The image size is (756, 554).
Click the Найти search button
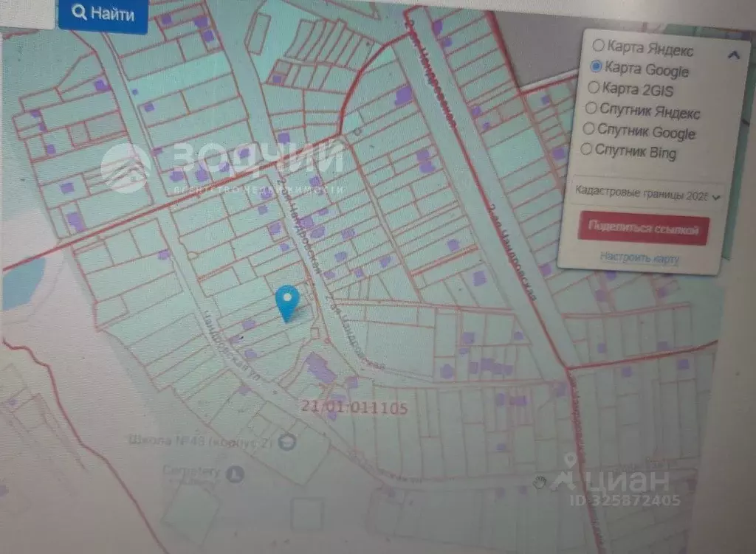click(103, 14)
